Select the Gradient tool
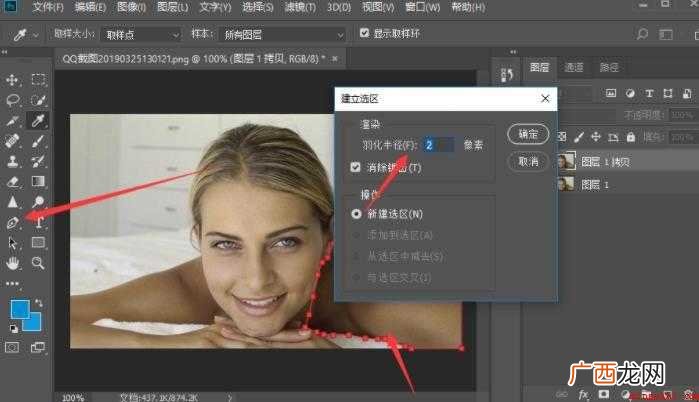Screen dimensions: 699x402 (x=38, y=181)
